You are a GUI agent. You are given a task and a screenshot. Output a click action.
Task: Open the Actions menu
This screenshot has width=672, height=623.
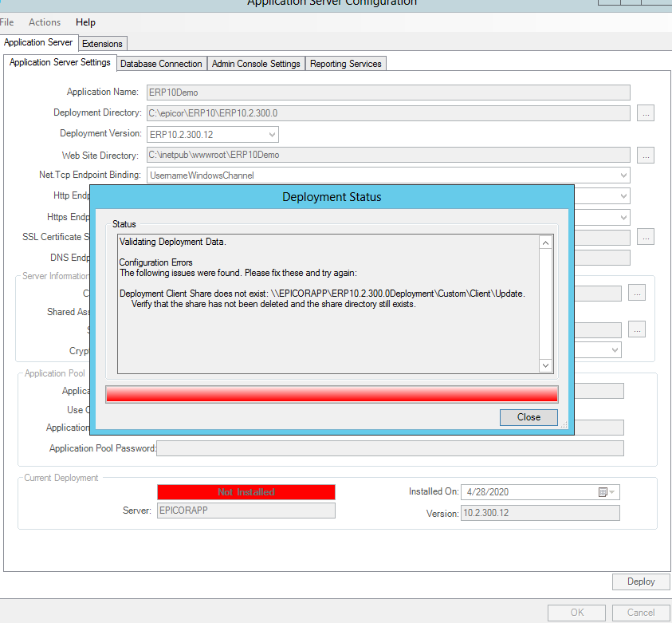pos(44,22)
